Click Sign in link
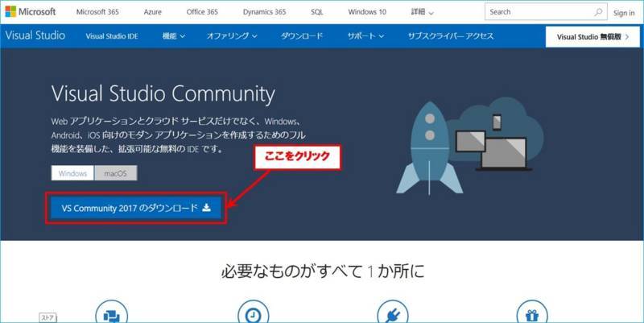 [x=624, y=13]
